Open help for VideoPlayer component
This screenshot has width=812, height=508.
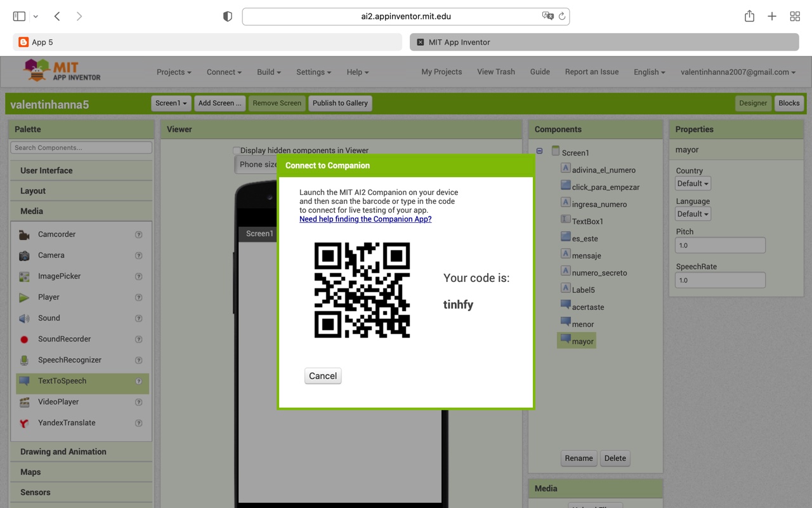coord(138,403)
